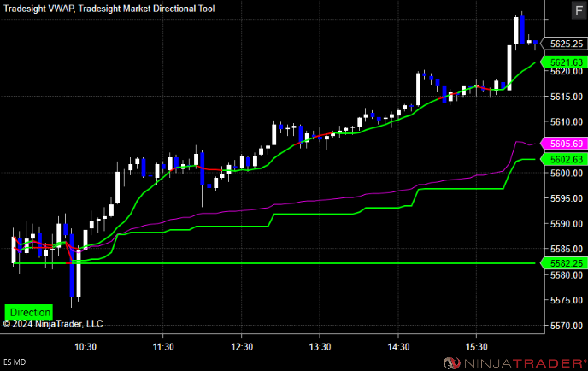Click the 5610.00 price axis label
588x371 pixels.
(567, 122)
